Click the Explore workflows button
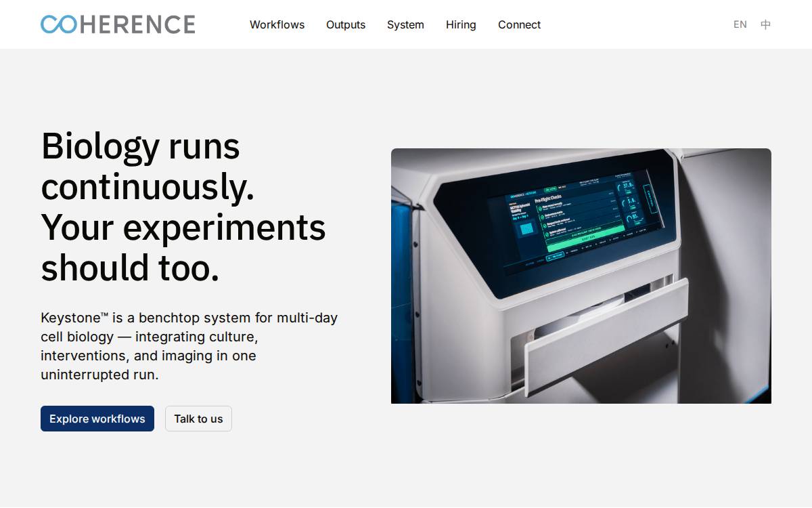Image resolution: width=812 pixels, height=508 pixels. tap(97, 419)
